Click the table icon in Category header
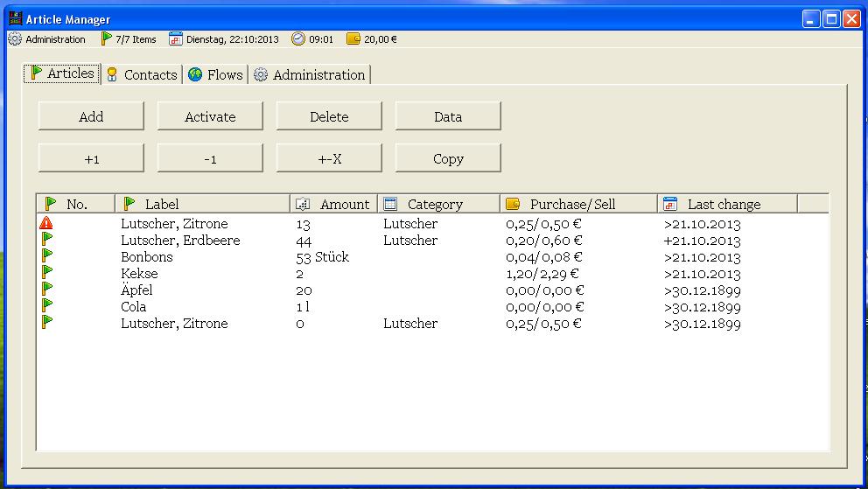 [390, 204]
